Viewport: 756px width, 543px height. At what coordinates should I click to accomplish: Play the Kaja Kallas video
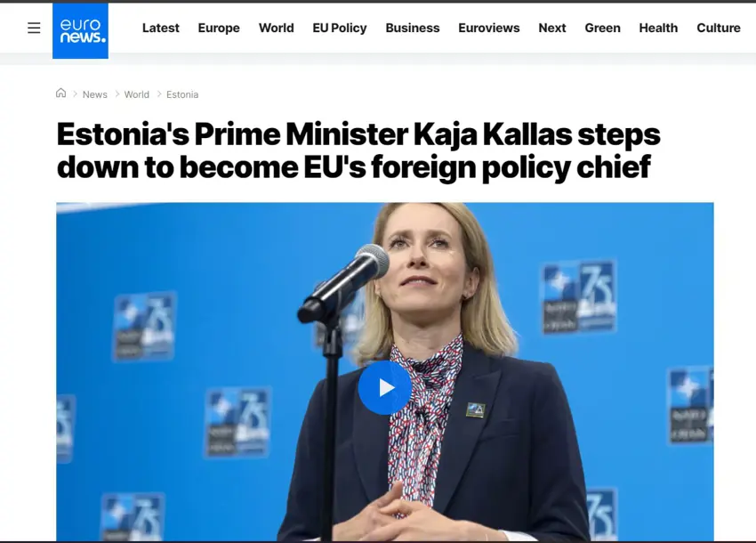pos(385,387)
